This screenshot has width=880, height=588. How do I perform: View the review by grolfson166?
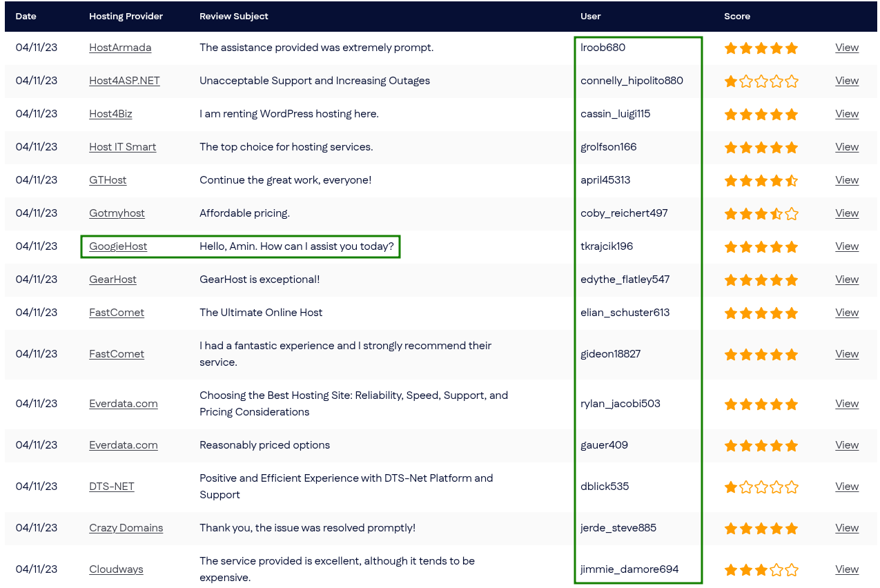pyautogui.click(x=847, y=147)
